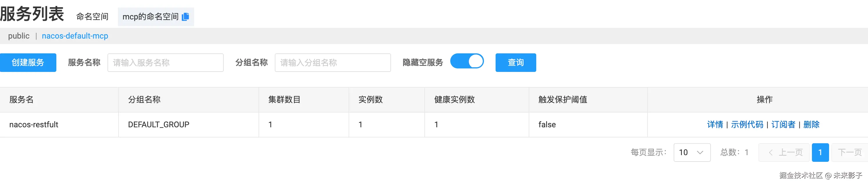This screenshot has height=185, width=868.
Task: Go to page 1 in pagination
Action: click(820, 152)
